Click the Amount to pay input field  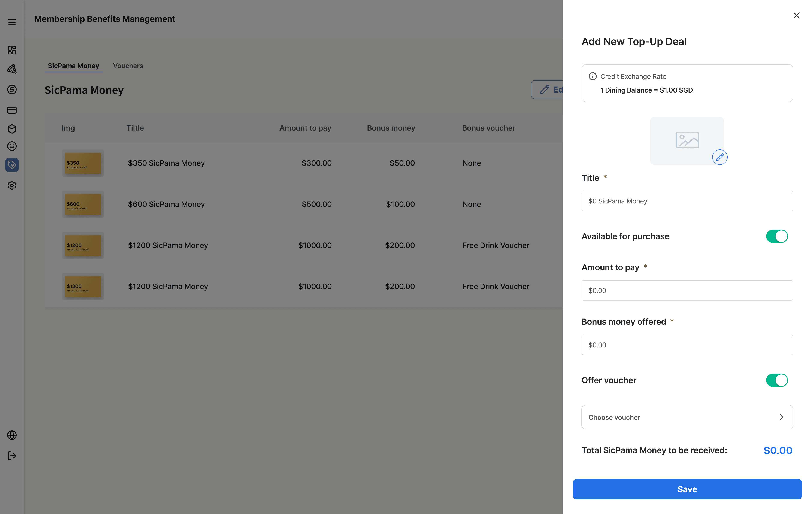tap(687, 290)
